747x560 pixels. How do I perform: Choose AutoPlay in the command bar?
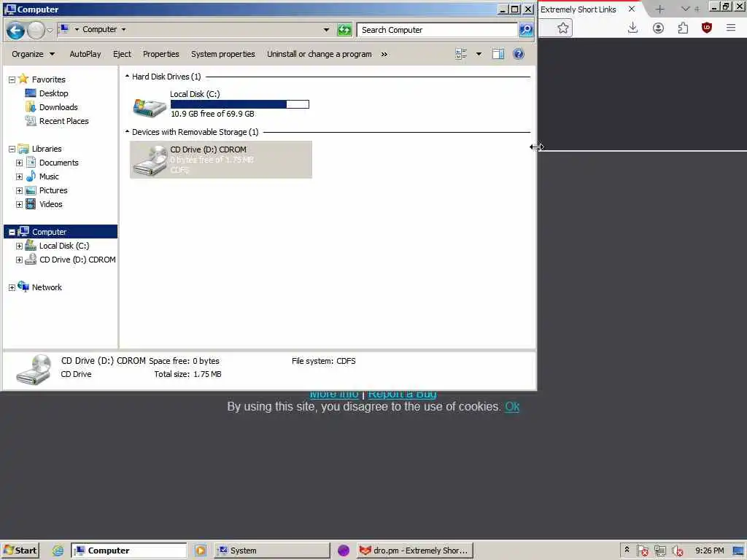(85, 54)
